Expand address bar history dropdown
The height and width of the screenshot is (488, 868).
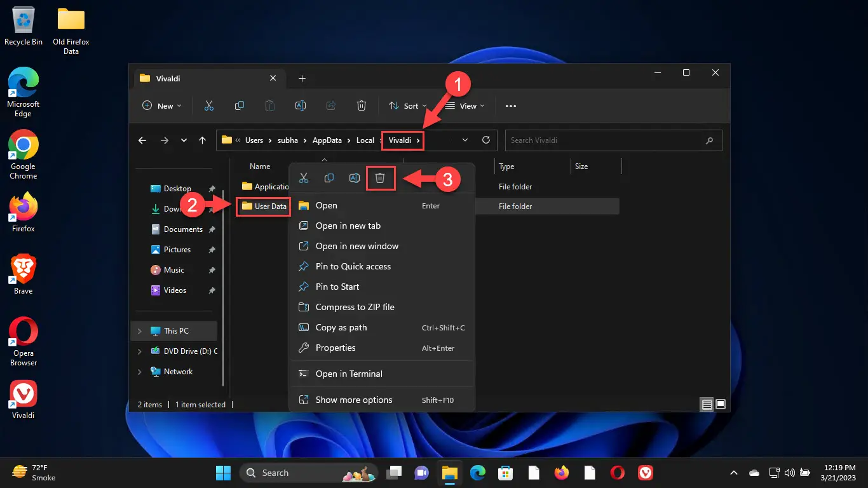point(465,140)
